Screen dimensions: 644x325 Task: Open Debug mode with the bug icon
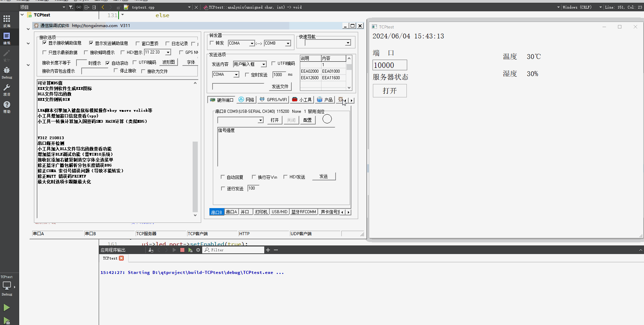[x=7, y=72]
